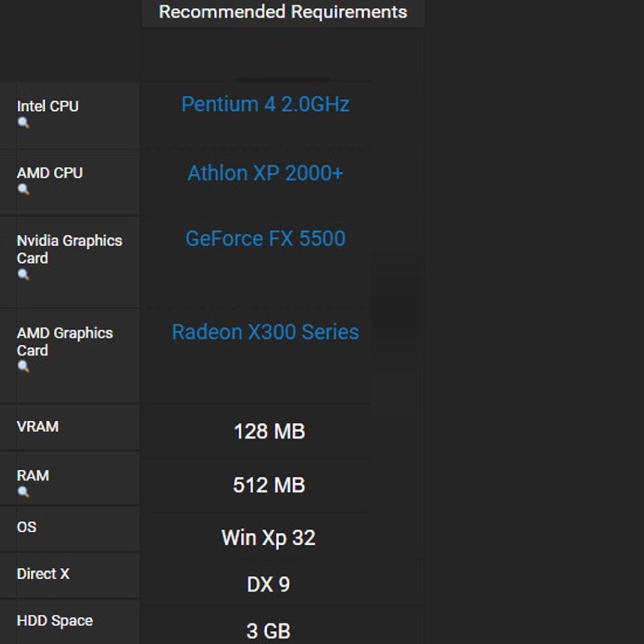Click the HDD Space row label
This screenshot has width=644, height=644.
(54, 621)
